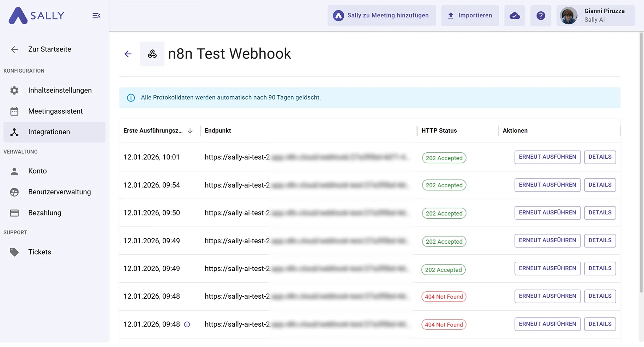Open Details for 10:01 entry
Viewport: 644px width, 347px height.
[x=600, y=157]
